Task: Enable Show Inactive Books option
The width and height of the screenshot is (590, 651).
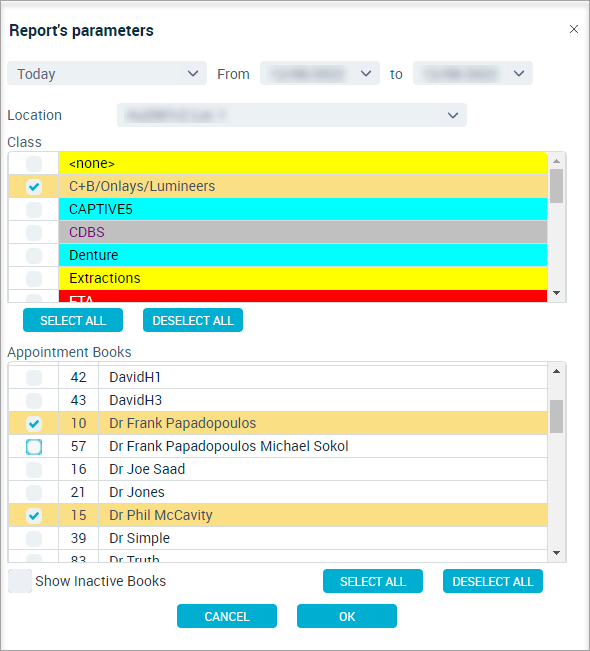Action: pyautogui.click(x=20, y=581)
